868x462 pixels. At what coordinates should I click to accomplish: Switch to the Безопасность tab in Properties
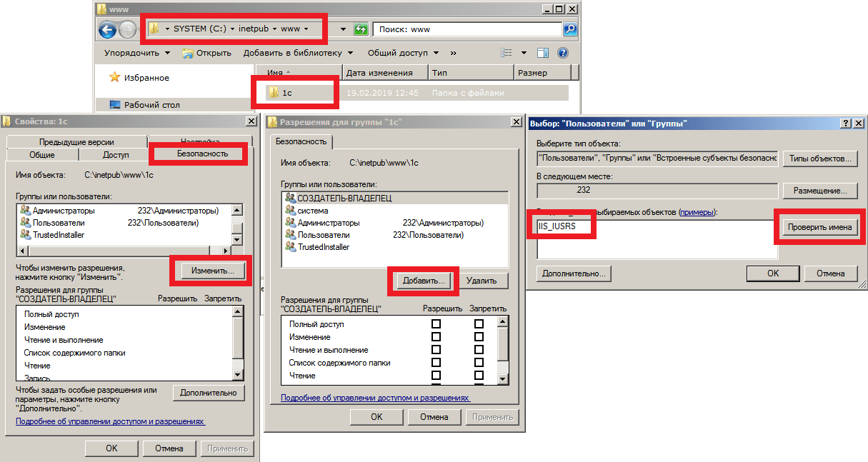202,154
